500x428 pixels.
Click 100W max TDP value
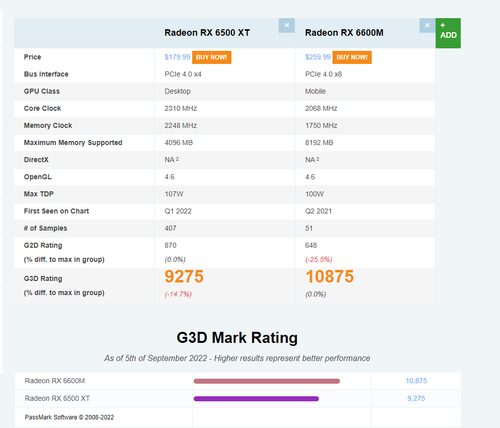(x=315, y=194)
